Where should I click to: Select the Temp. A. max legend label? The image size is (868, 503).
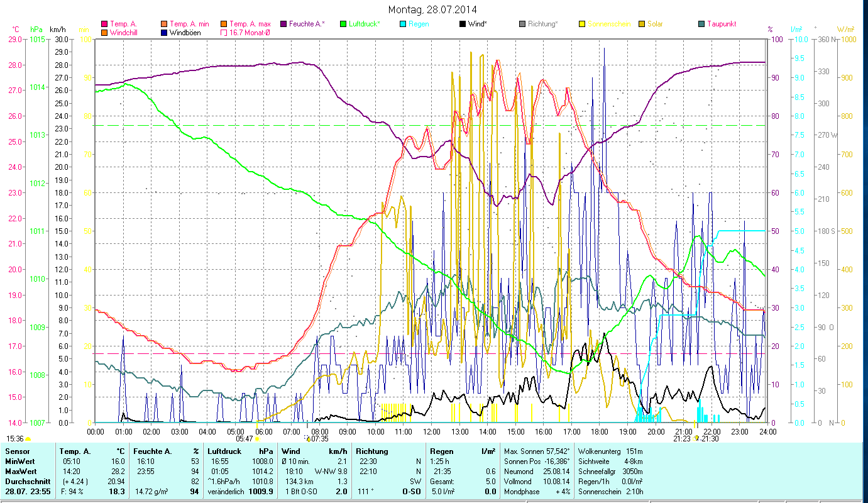pos(250,25)
